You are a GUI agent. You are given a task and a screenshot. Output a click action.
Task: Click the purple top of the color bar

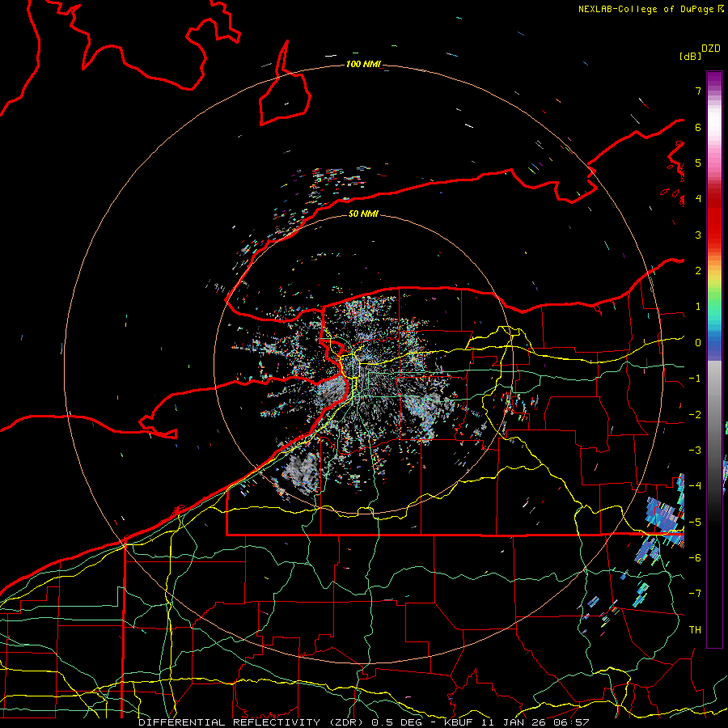pos(714,79)
